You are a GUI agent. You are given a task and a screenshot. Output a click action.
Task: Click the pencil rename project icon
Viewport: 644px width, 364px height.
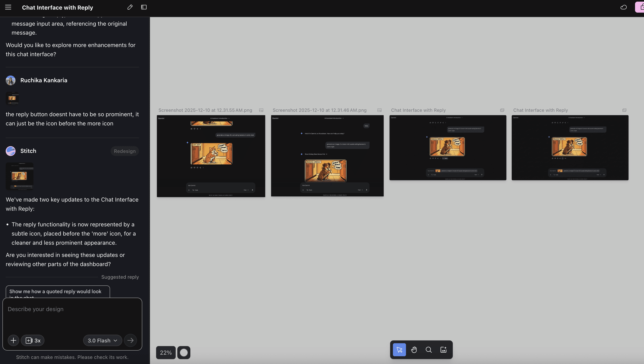[x=130, y=7]
